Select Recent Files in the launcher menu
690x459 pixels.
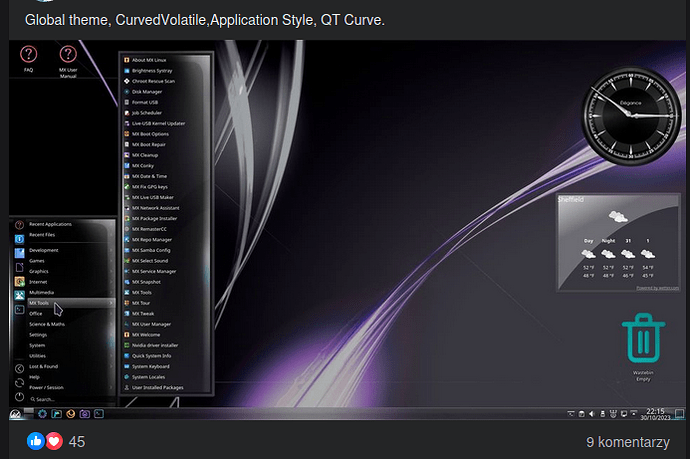click(70, 235)
